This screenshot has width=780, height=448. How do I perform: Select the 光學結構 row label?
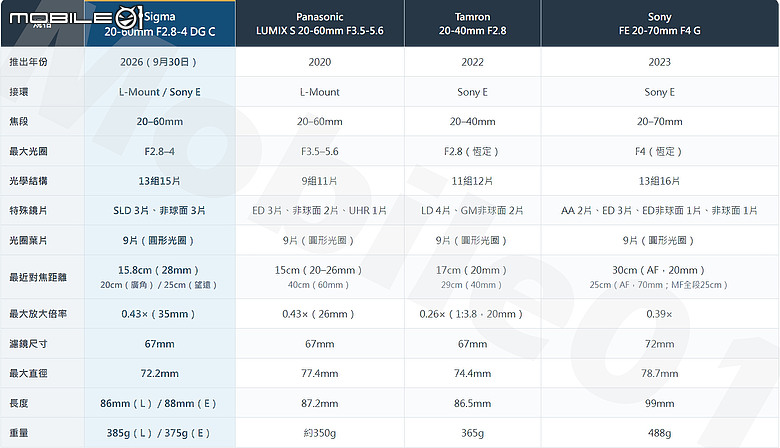point(28,181)
